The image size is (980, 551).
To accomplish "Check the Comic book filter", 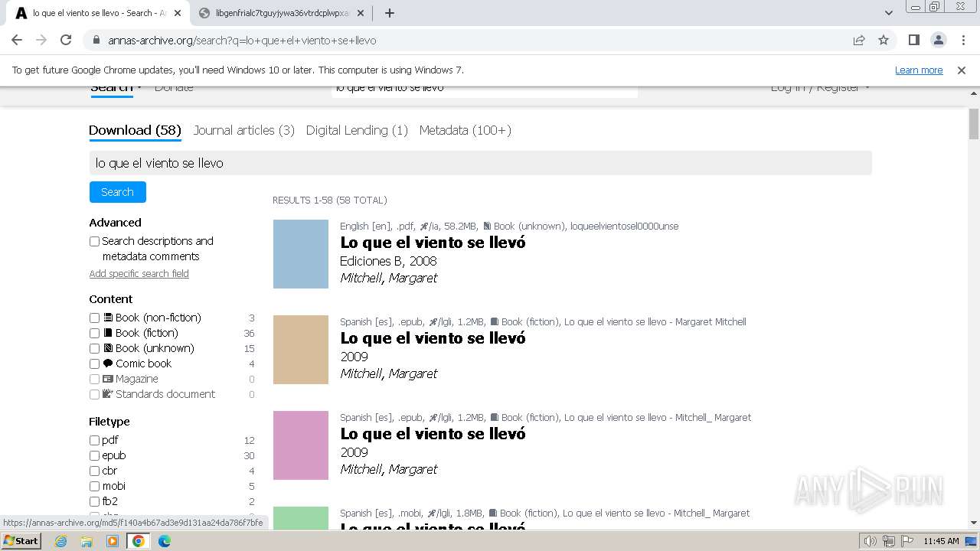I will coord(94,364).
